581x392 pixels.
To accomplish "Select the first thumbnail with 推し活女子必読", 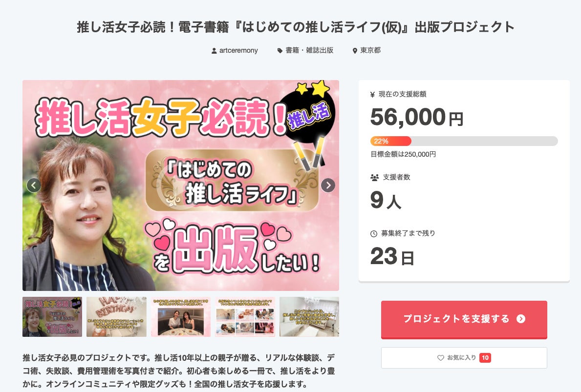I will 52,316.
